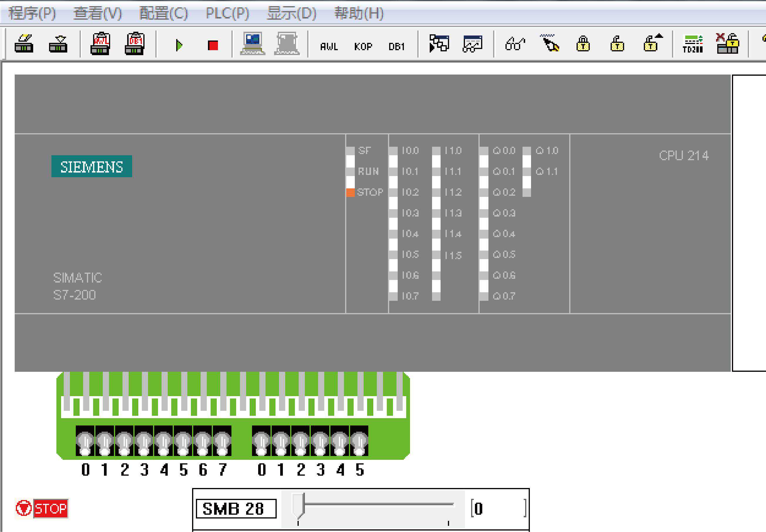Click the AWL-labeled load program icon
Viewport: 766px width, 532px height.
[x=100, y=44]
